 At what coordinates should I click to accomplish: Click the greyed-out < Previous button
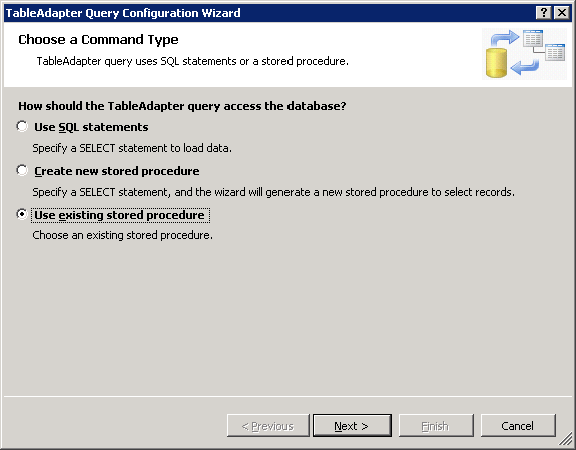coord(268,426)
